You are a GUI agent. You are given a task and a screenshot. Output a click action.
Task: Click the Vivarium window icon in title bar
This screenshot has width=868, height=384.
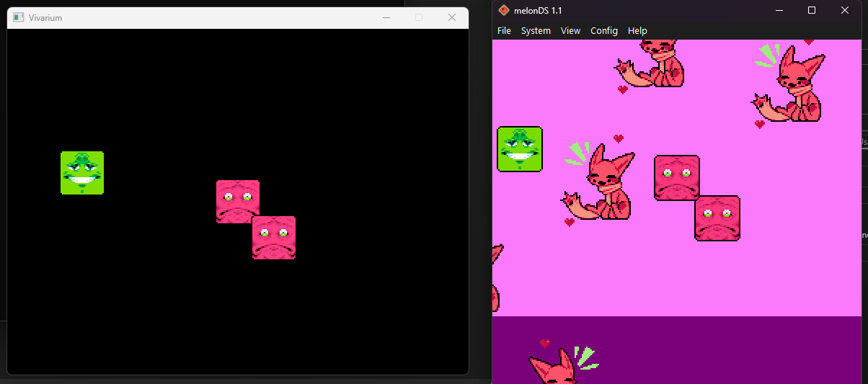(x=19, y=17)
